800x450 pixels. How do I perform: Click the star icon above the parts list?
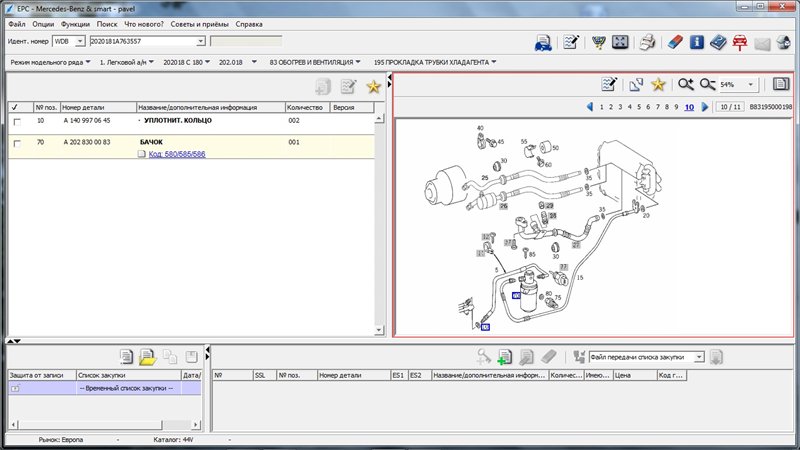pos(373,87)
